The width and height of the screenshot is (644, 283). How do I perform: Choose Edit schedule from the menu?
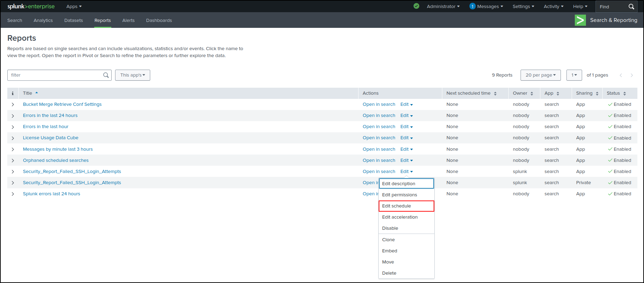click(406, 206)
